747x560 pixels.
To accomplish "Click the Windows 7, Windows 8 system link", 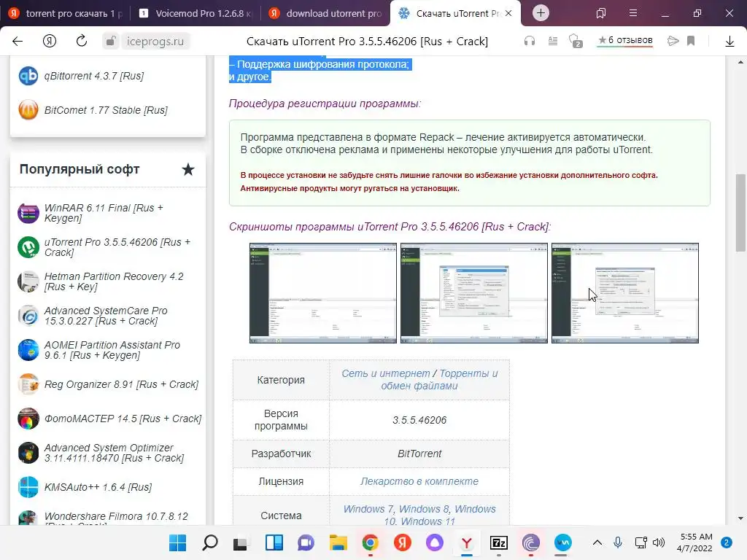I will pos(419,516).
